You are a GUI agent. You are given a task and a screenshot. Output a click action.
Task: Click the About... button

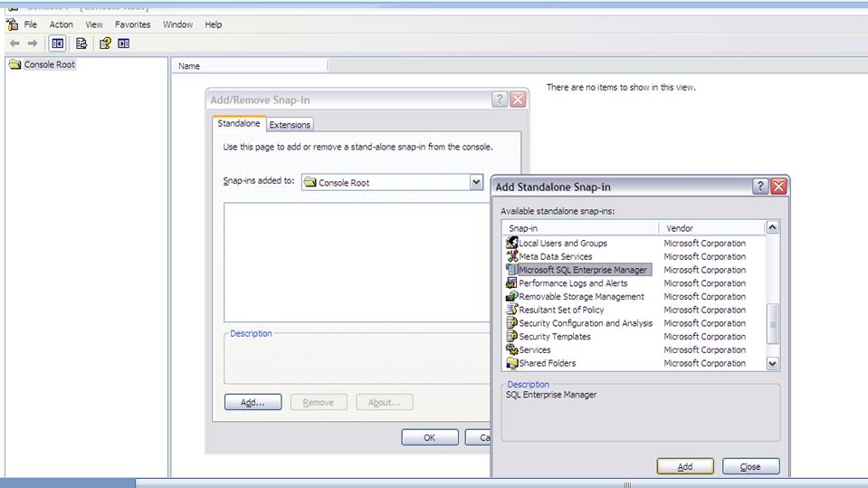pos(384,402)
